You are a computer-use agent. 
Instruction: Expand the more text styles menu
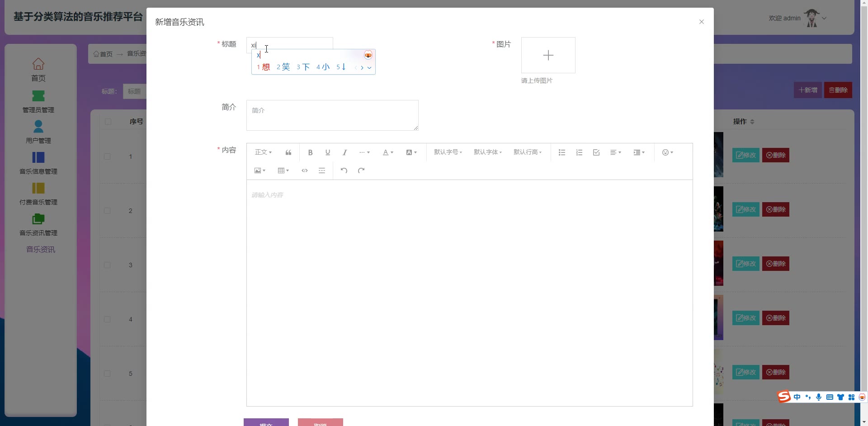(364, 152)
